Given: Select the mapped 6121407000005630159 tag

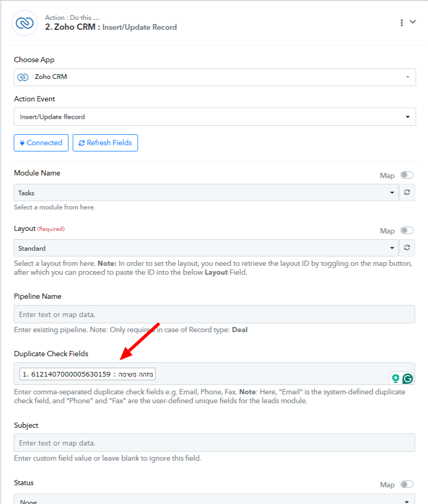Looking at the screenshot, I should pos(87,374).
